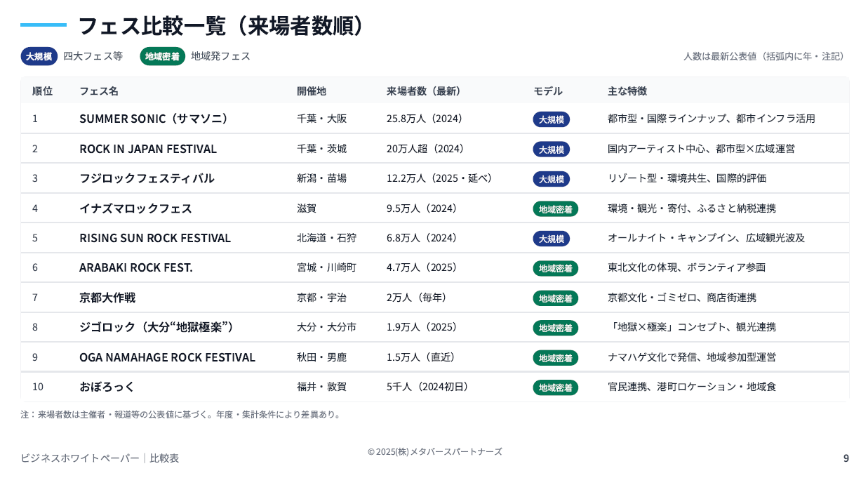Viewport: 868px width, 478px height.
Task: Click the 地域密着 badge in the おぼろっく row
Action: 555,387
